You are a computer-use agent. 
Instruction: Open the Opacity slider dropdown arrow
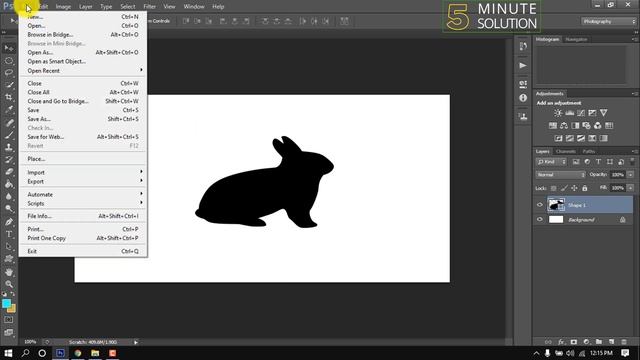pyautogui.click(x=631, y=175)
